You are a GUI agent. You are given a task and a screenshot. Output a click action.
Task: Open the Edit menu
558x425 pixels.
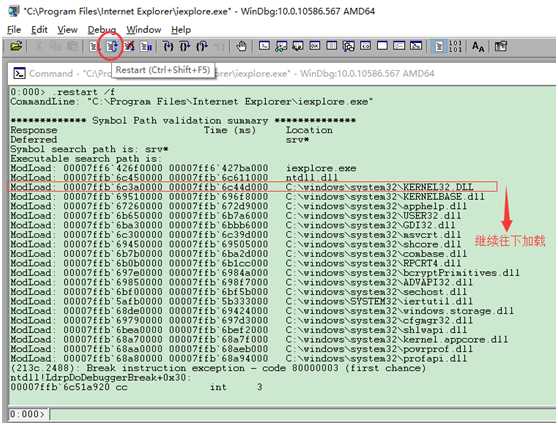pyautogui.click(x=39, y=30)
